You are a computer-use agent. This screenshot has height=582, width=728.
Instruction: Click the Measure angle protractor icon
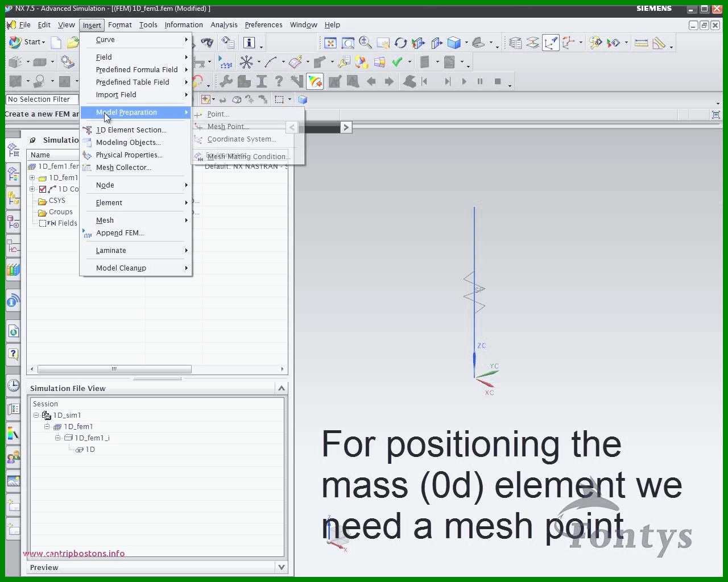coord(659,43)
